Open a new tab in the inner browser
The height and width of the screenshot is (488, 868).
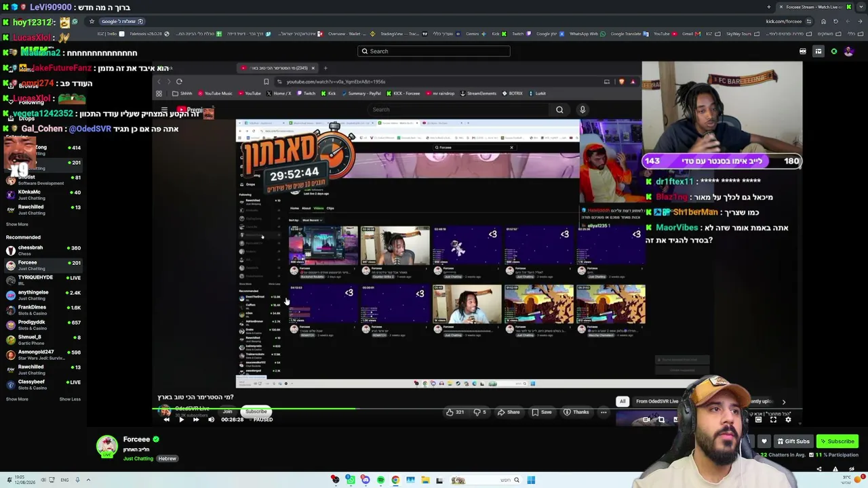click(325, 68)
